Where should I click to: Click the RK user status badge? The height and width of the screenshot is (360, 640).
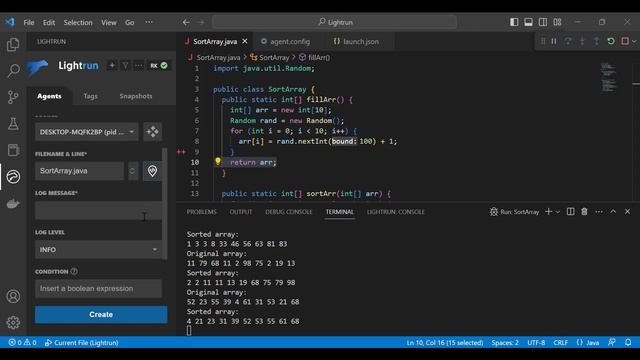click(x=159, y=65)
